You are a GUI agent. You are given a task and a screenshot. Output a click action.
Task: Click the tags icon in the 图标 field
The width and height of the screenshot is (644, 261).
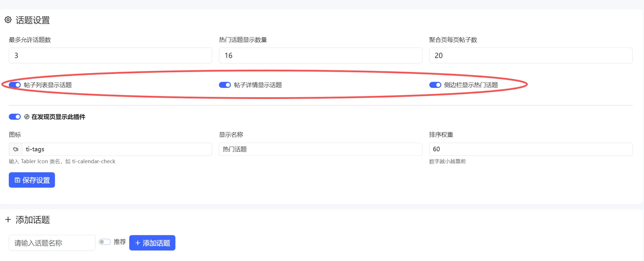(x=15, y=149)
